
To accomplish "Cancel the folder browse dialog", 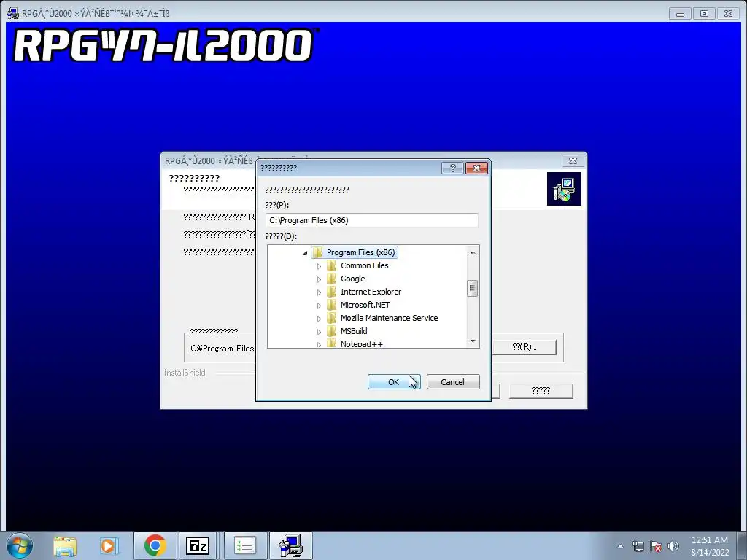I will click(452, 382).
